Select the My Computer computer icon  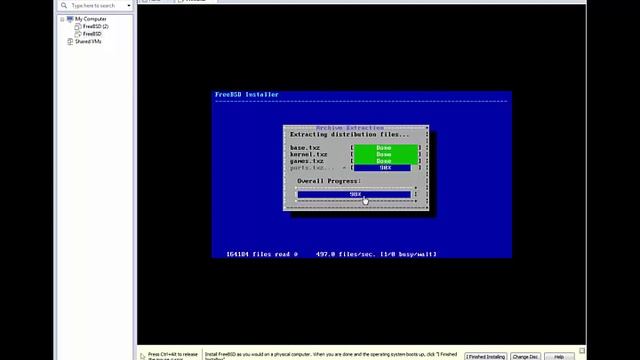(x=70, y=19)
